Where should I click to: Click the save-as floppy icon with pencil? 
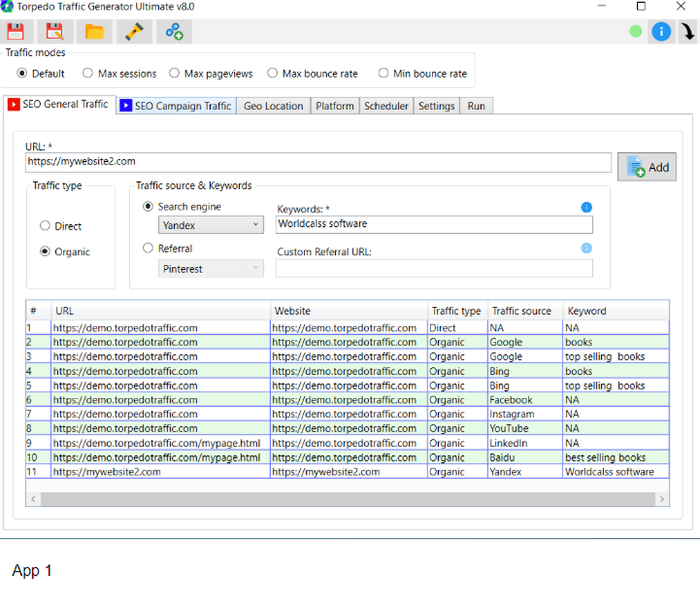(x=55, y=32)
